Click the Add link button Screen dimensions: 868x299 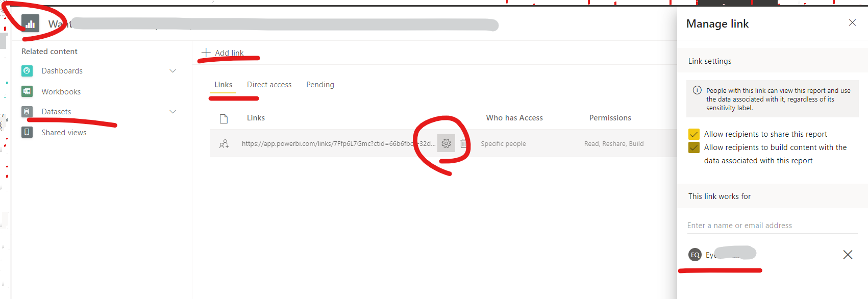coord(223,53)
